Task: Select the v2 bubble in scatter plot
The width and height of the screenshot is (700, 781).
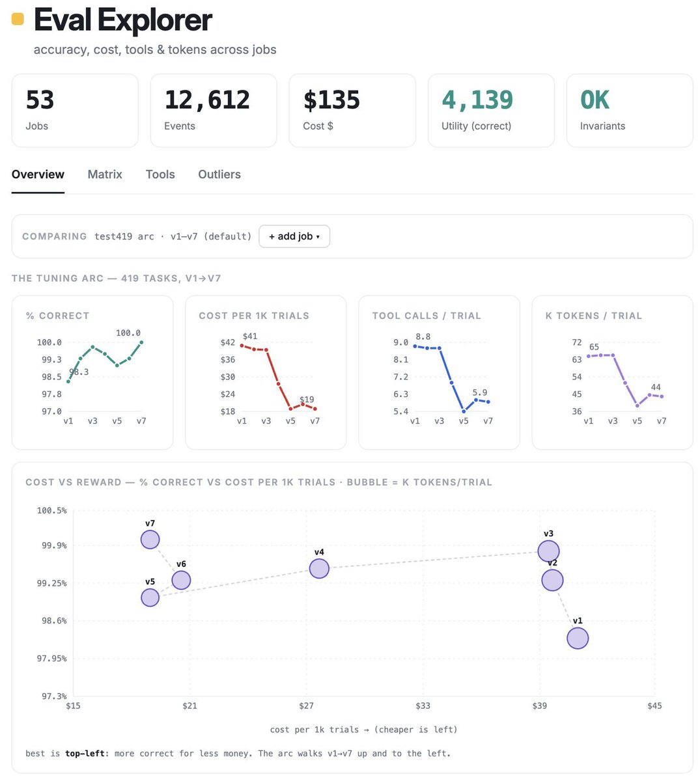Action: tap(552, 580)
